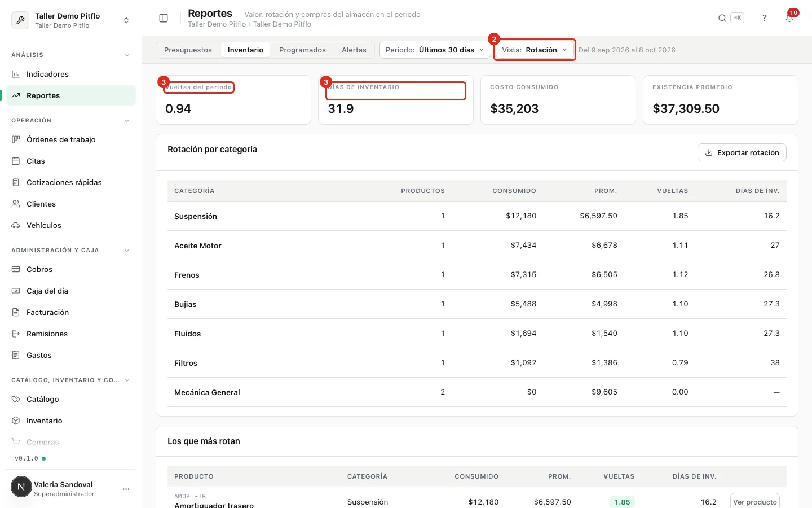The height and width of the screenshot is (508, 812).
Task: Open the Taller Demo Pitflo workspace switcher
Action: [70, 20]
